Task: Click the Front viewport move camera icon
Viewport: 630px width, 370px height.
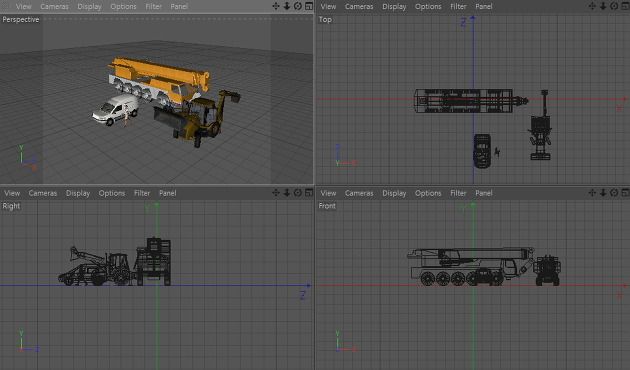Action: tap(592, 193)
